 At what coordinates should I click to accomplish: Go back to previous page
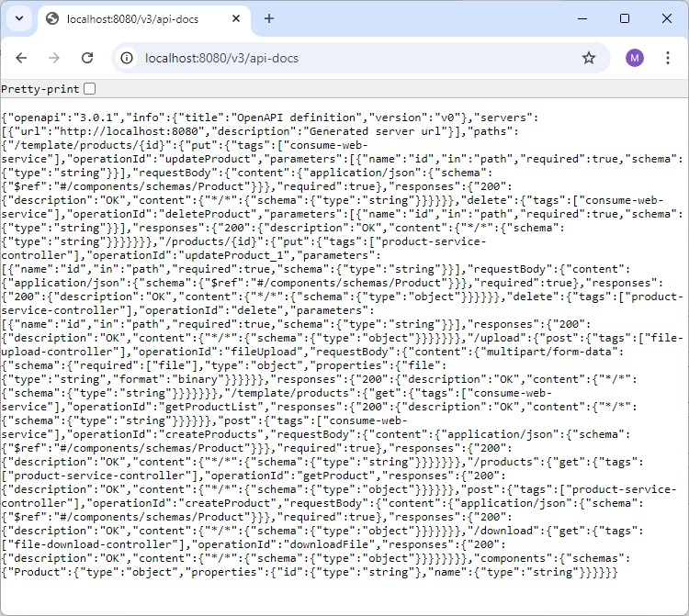tap(21, 58)
